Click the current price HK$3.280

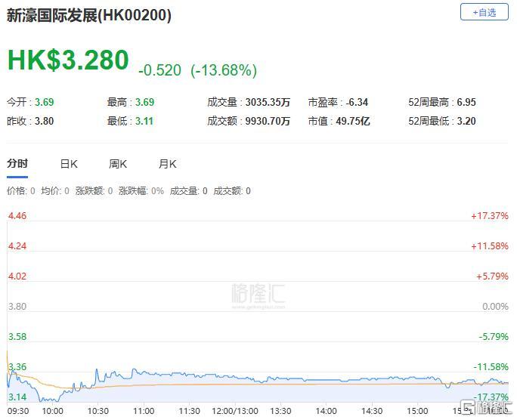point(68,60)
